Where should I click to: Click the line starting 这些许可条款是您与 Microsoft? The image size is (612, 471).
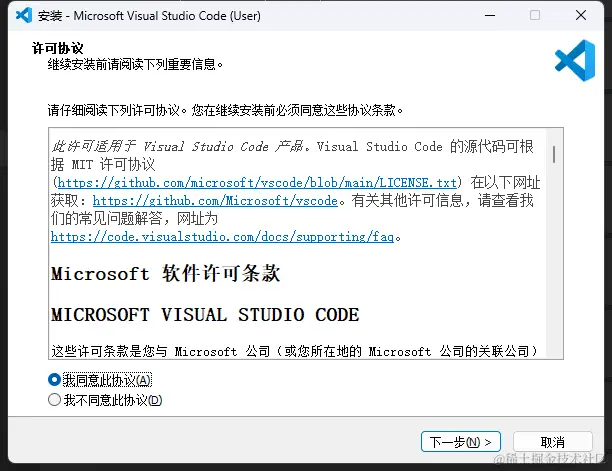(294, 351)
